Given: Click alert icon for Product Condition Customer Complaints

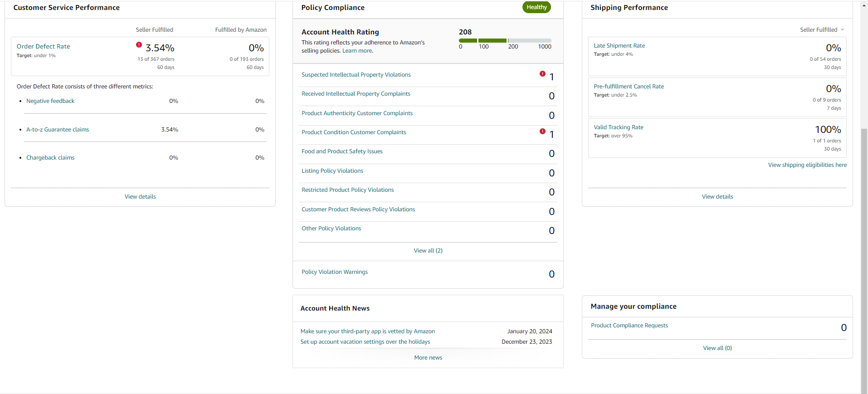Looking at the screenshot, I should [x=542, y=131].
